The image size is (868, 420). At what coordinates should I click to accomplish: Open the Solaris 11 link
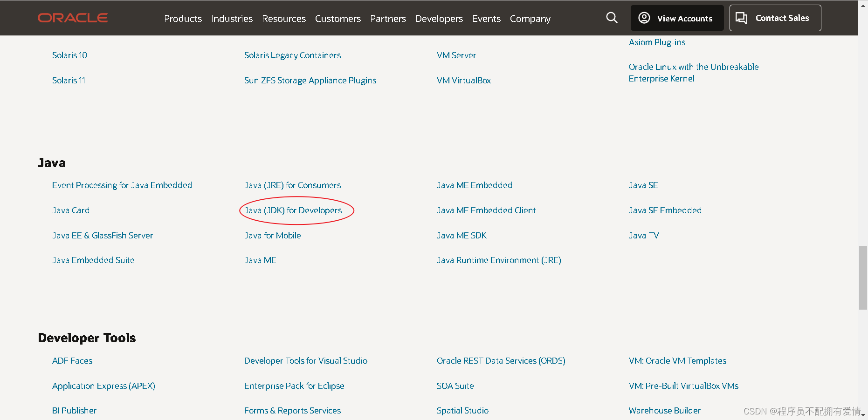pos(69,81)
